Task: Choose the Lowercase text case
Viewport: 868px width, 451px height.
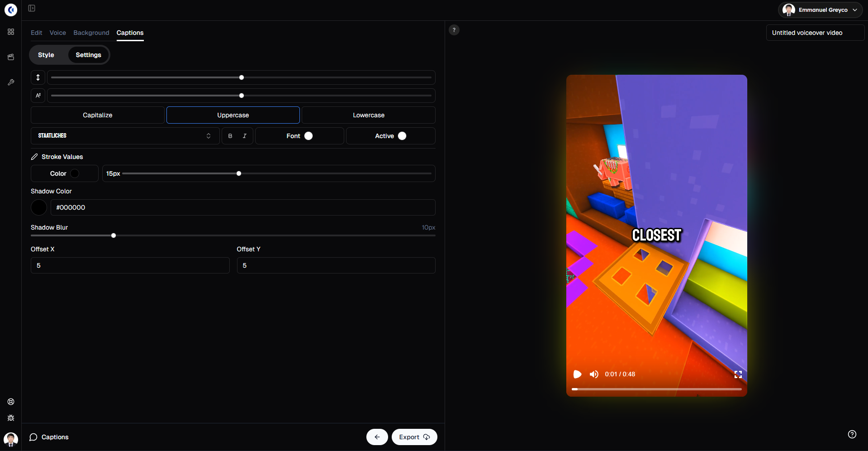Action: coord(369,115)
